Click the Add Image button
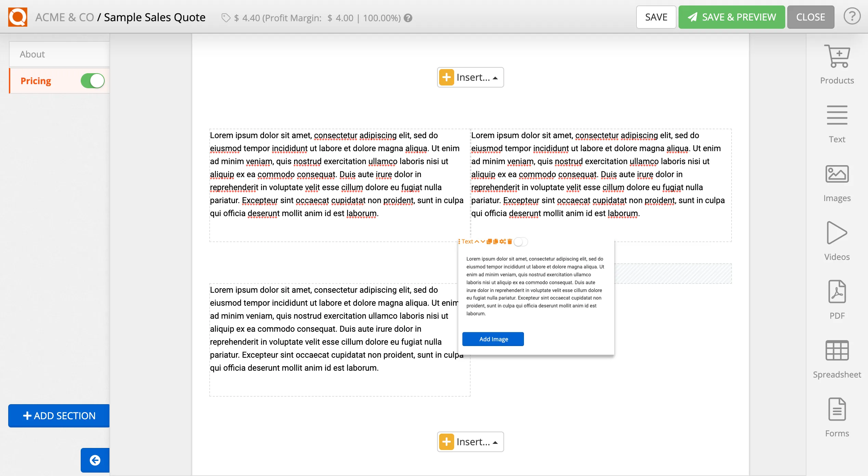The height and width of the screenshot is (476, 868). pyautogui.click(x=493, y=339)
